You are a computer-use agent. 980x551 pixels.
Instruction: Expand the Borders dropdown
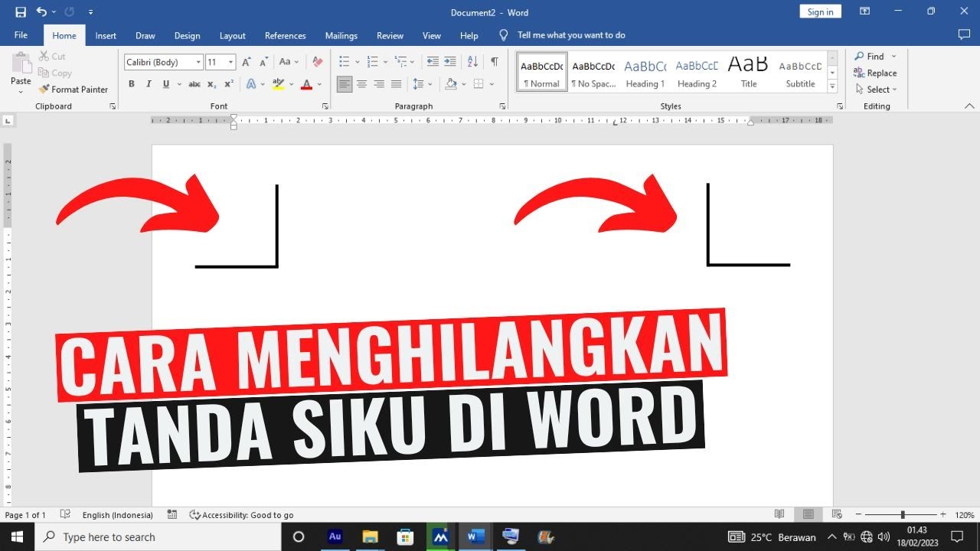pyautogui.click(x=491, y=84)
